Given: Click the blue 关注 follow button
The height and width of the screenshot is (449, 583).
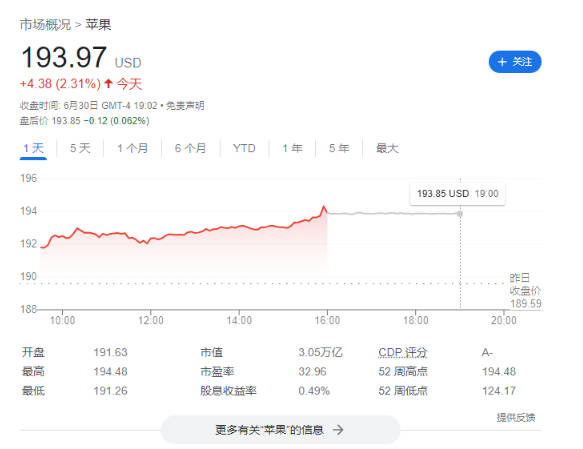Looking at the screenshot, I should click(515, 62).
